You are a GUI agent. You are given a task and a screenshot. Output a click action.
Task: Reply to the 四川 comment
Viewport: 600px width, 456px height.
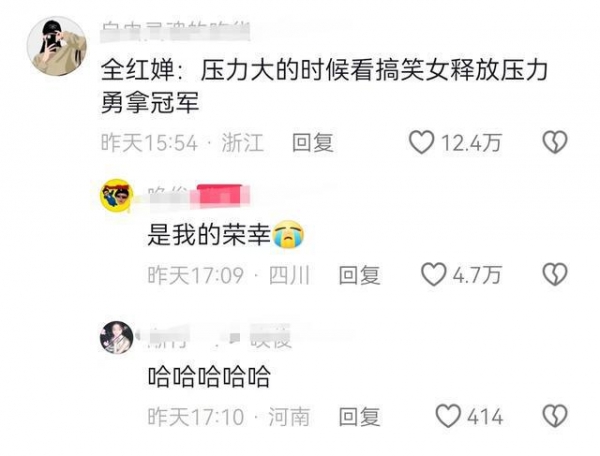(x=359, y=275)
